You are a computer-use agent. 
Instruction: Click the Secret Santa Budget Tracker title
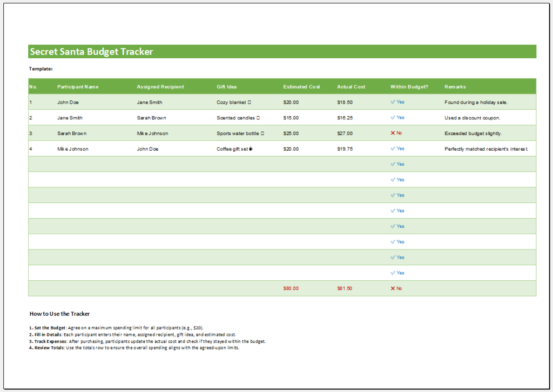[x=91, y=52]
